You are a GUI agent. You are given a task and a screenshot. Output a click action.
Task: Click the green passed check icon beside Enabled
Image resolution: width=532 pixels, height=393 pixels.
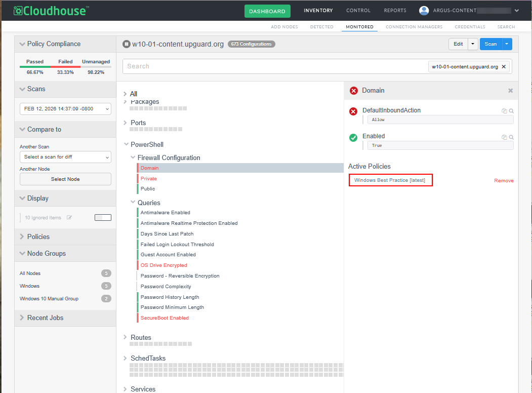point(353,137)
